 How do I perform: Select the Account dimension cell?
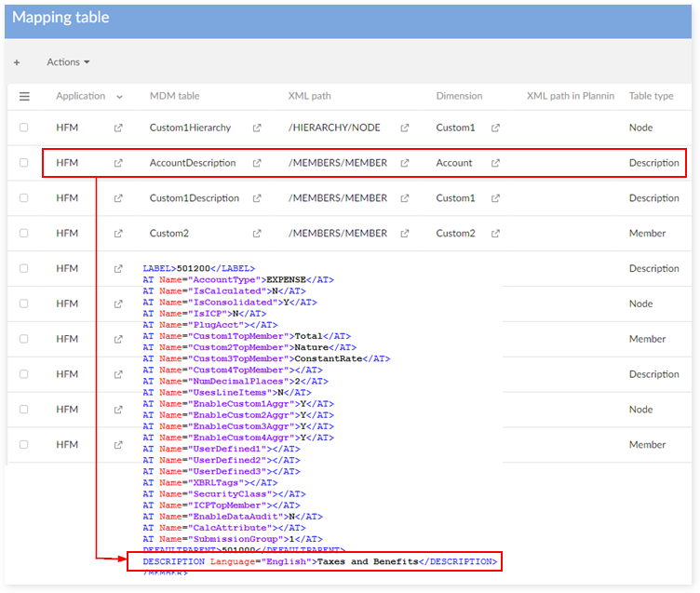click(454, 163)
